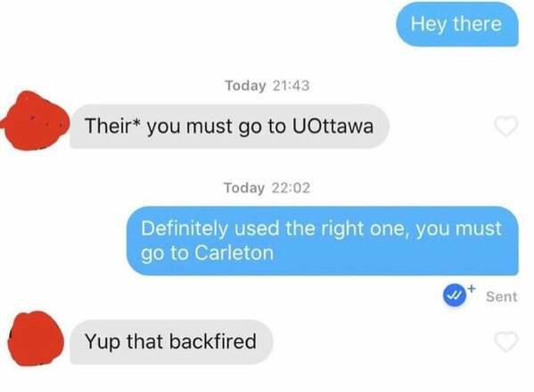This screenshot has width=534, height=392.
Task: Click the word 'Their*' in grey bubble
Action: point(112,126)
